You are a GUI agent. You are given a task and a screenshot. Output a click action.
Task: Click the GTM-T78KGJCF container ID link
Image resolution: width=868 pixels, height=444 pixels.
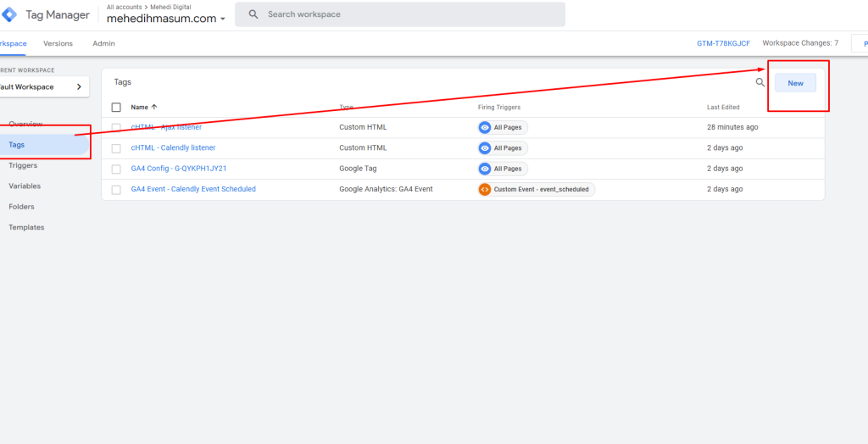click(x=724, y=43)
